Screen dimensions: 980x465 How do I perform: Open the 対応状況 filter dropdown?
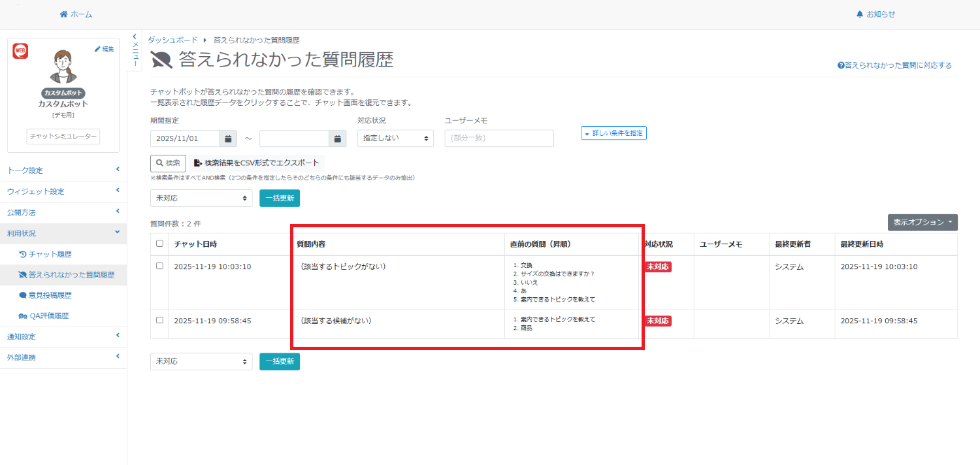point(395,138)
